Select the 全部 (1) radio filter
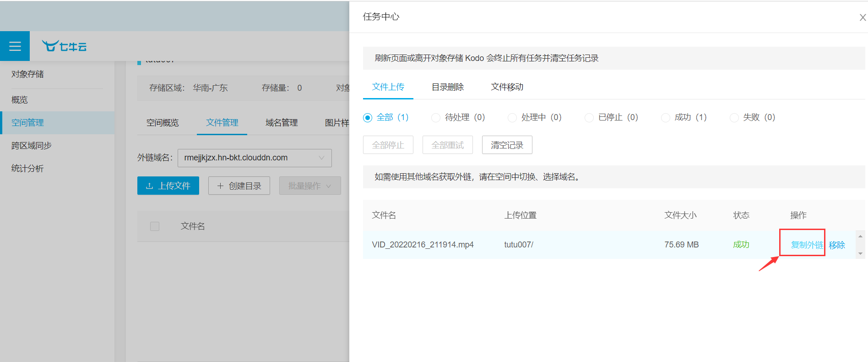Image resolution: width=868 pixels, height=362 pixels. click(385, 117)
